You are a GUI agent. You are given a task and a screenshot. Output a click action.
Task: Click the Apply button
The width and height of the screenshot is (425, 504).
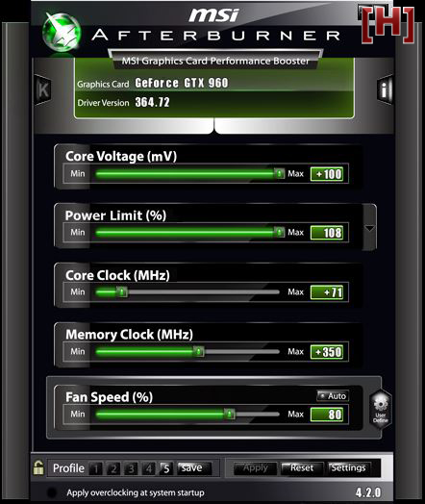pyautogui.click(x=255, y=468)
